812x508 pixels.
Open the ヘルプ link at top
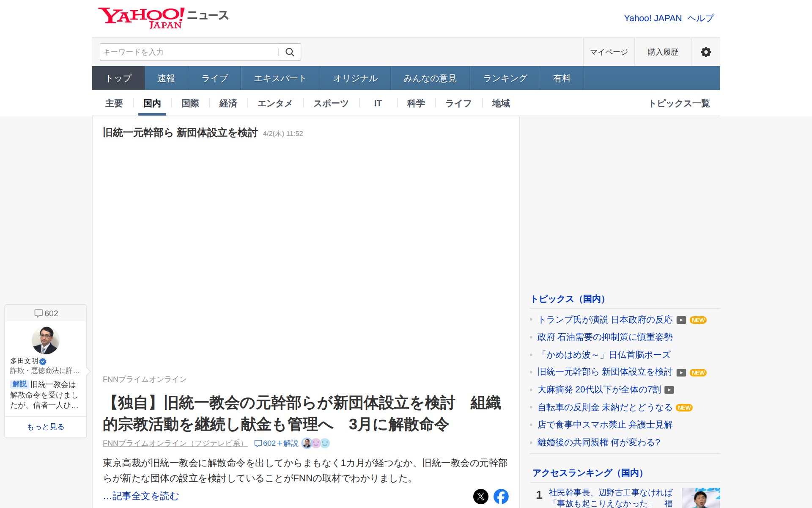point(700,18)
